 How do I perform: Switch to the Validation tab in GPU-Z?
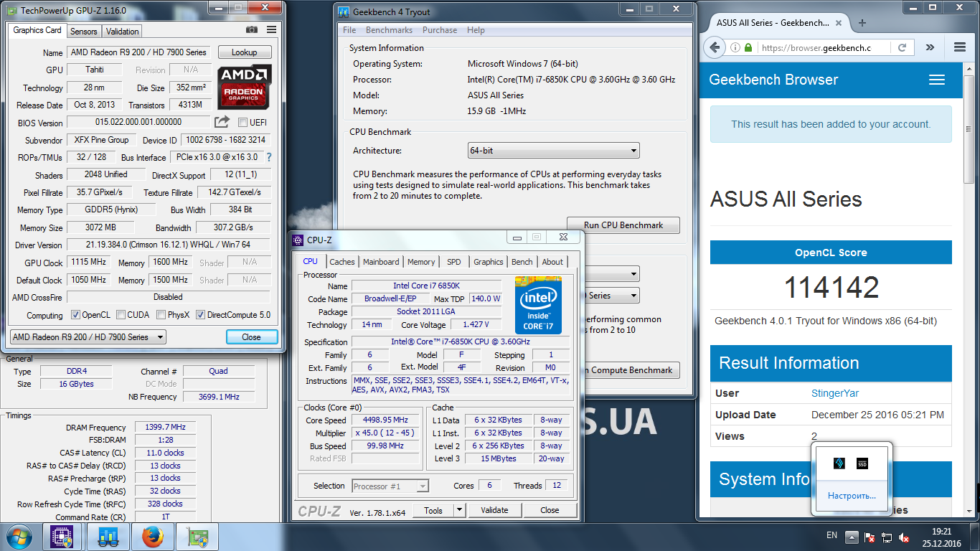tap(122, 31)
